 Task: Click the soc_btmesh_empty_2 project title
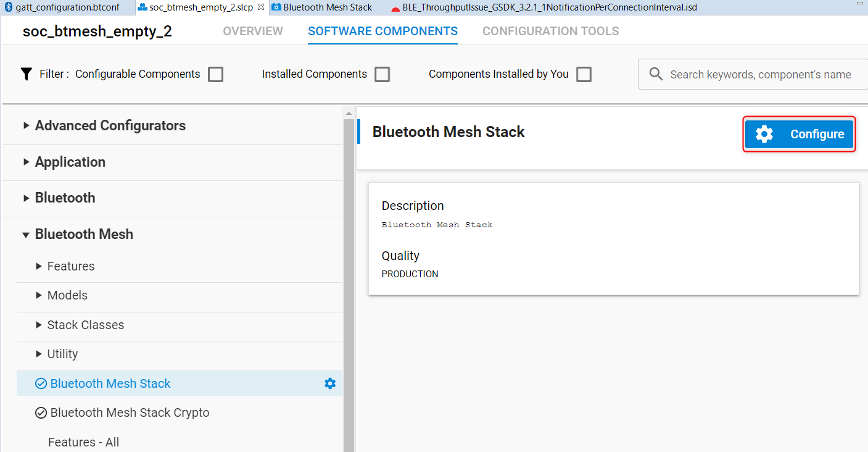click(97, 31)
